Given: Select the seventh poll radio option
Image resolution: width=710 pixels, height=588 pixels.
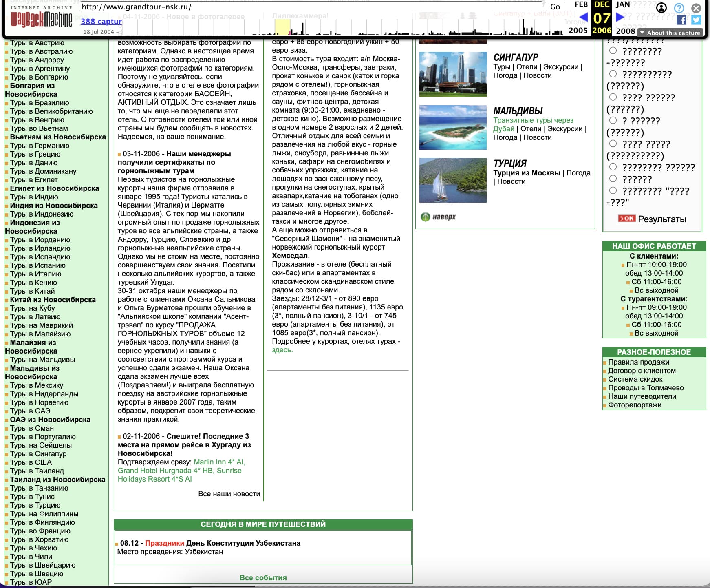Looking at the screenshot, I should click(x=613, y=179).
